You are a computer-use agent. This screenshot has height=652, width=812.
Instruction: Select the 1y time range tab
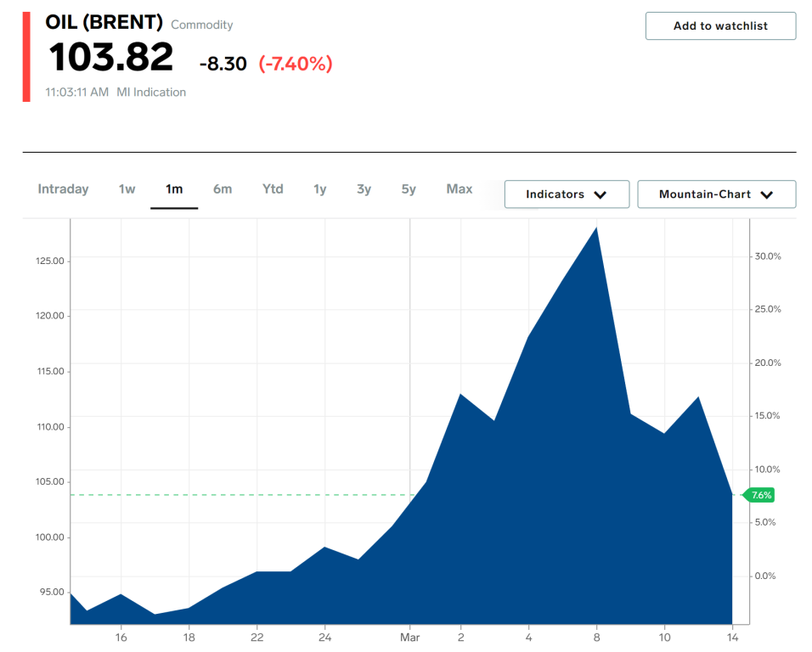(x=320, y=189)
